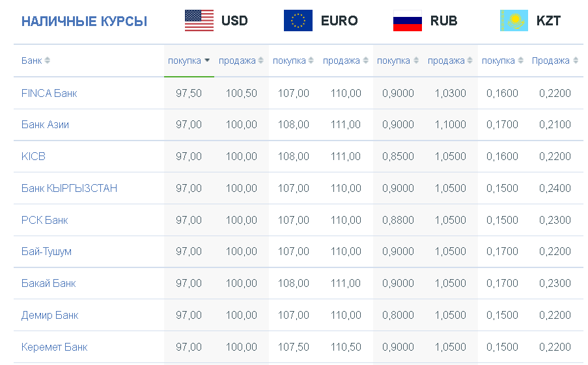Open the Банк Азии link

pyautogui.click(x=45, y=124)
